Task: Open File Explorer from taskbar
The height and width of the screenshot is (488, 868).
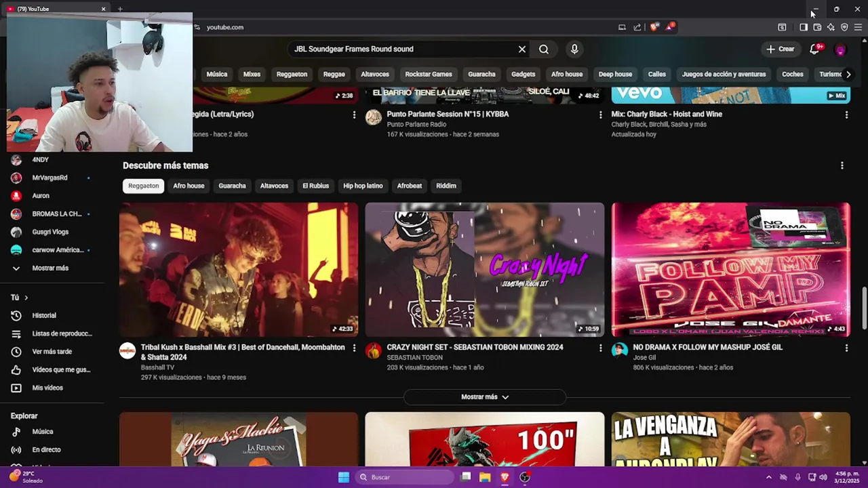Action: point(485,477)
